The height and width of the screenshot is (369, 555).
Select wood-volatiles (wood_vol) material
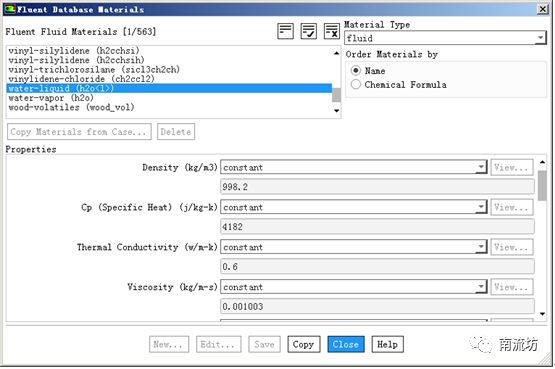[x=169, y=107]
